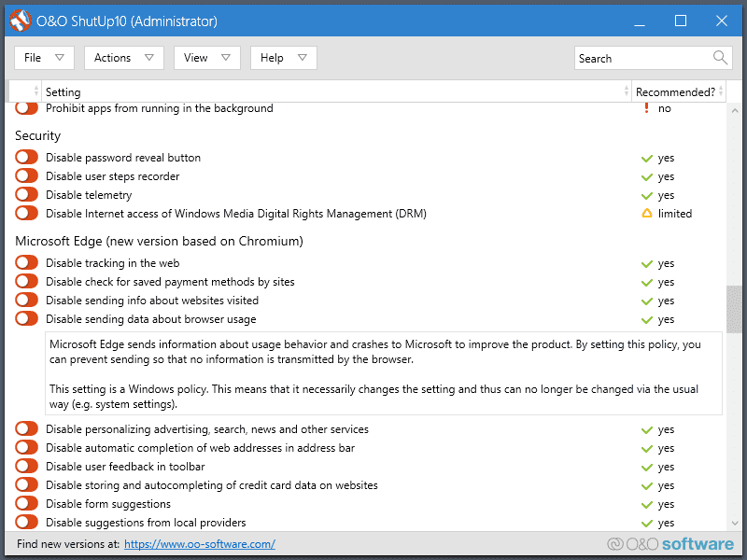Open the Actions dropdown arrow

pyautogui.click(x=149, y=58)
